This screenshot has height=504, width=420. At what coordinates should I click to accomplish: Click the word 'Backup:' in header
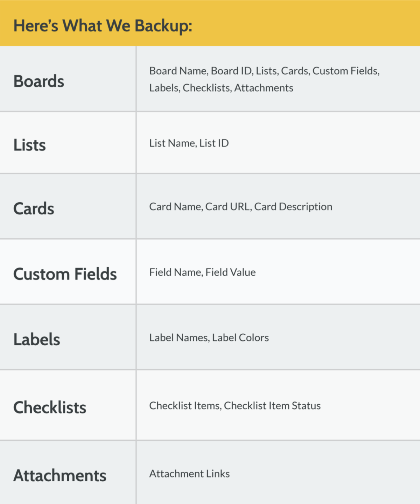[163, 26]
